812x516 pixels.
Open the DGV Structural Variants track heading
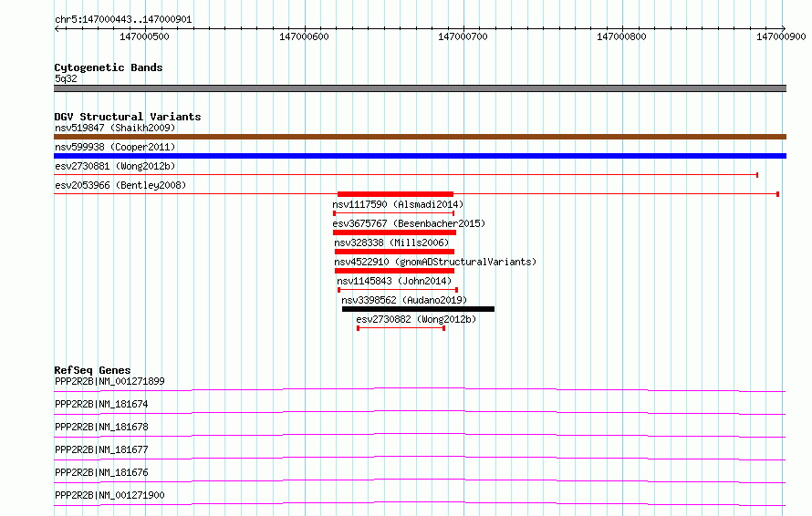point(128,117)
